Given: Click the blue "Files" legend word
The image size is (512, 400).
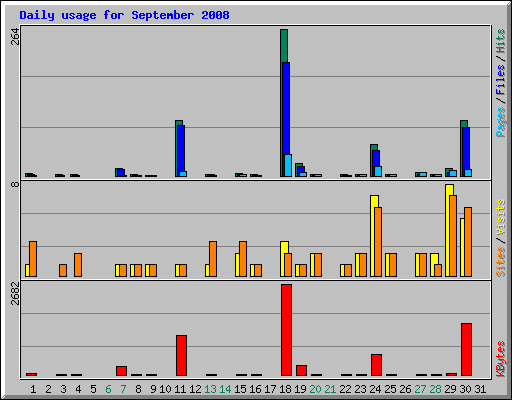Looking at the screenshot, I should tap(500, 80).
